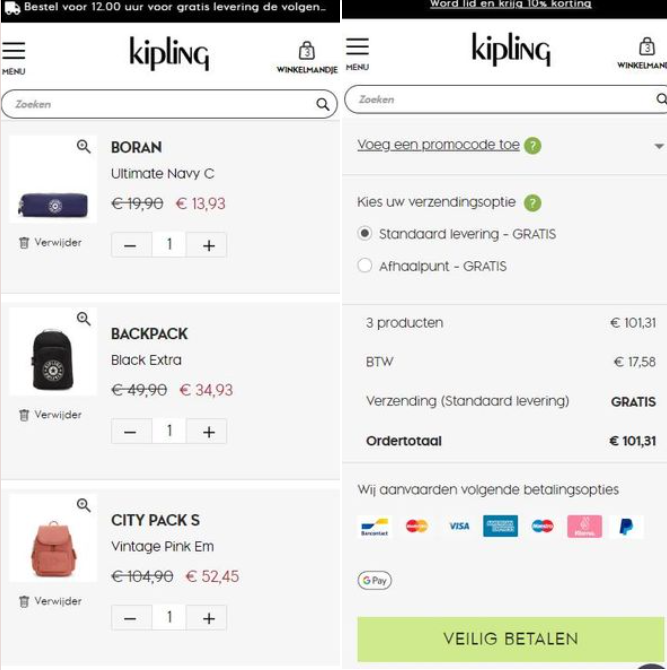Increase the Boran quantity with the plus button
The image size is (667, 670).
(x=209, y=245)
